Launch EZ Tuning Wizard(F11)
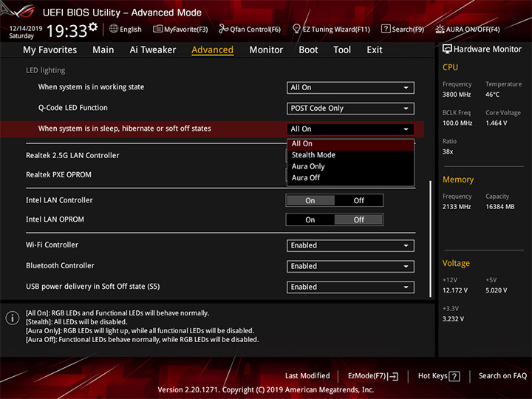This screenshot has width=532, height=399. (331, 29)
